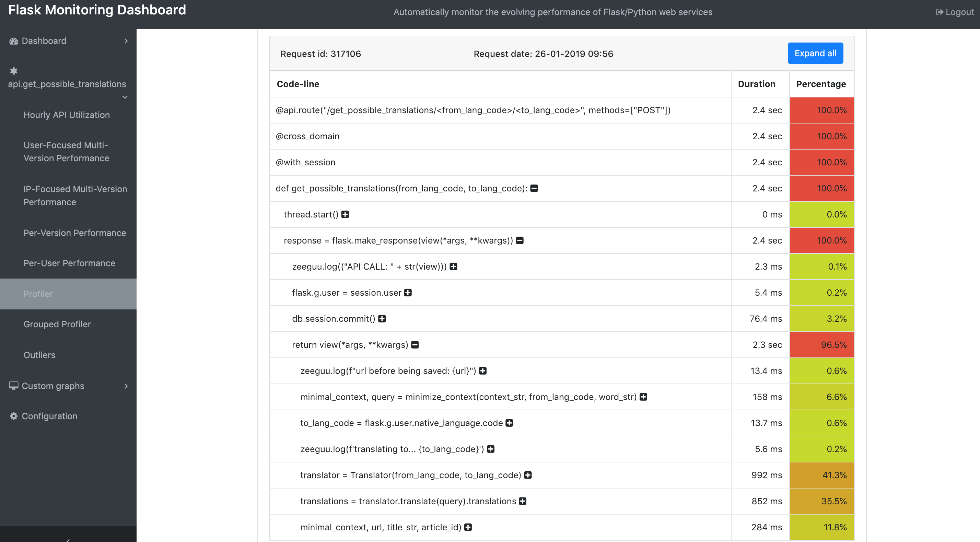Expand the Custom graphs chevron
The width and height of the screenshot is (980, 542).
126,386
